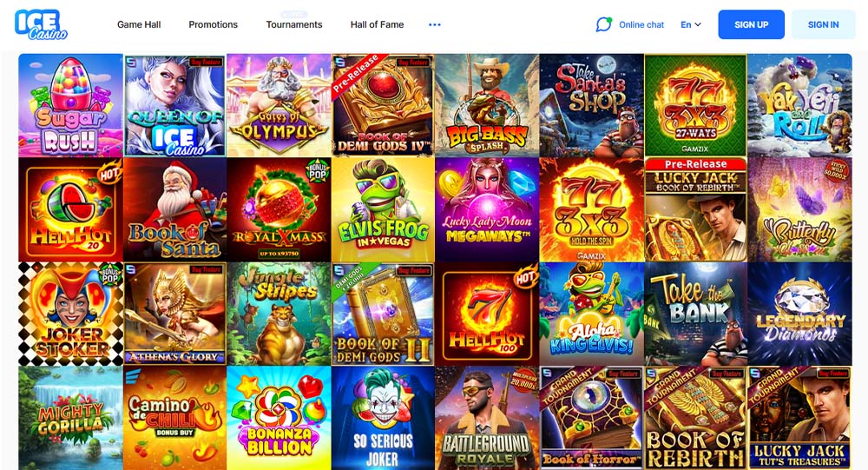Click the SIGN IN button

point(823,24)
